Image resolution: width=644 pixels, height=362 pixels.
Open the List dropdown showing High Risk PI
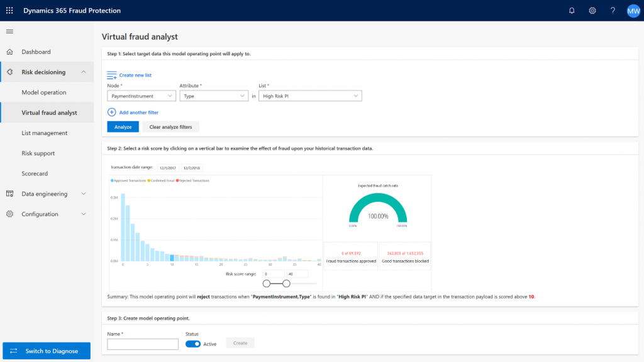[x=311, y=96]
